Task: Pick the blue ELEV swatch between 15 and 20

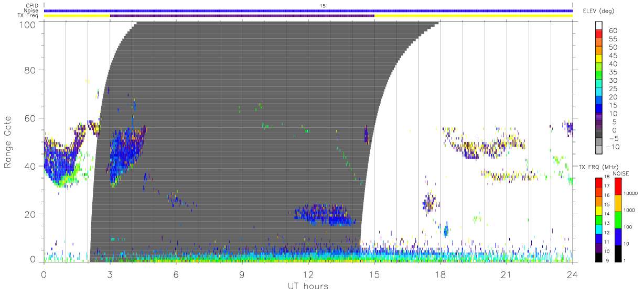Action: pyautogui.click(x=599, y=101)
